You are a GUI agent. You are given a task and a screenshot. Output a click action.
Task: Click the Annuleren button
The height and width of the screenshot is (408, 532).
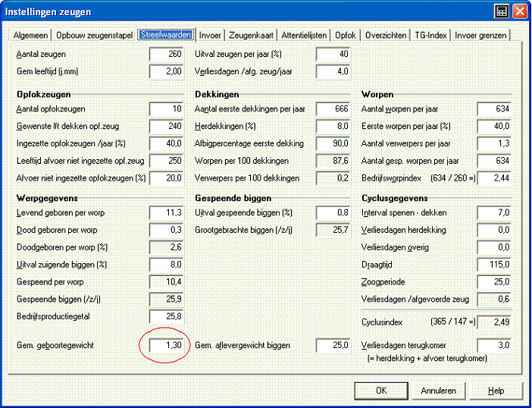(x=438, y=391)
